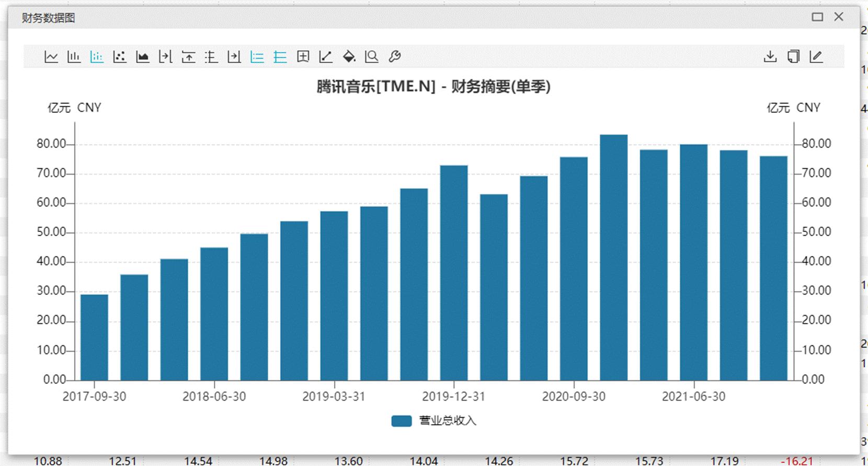Select the 2020-09-30 revenue bar
Screen dimensions: 868x466
click(x=574, y=269)
